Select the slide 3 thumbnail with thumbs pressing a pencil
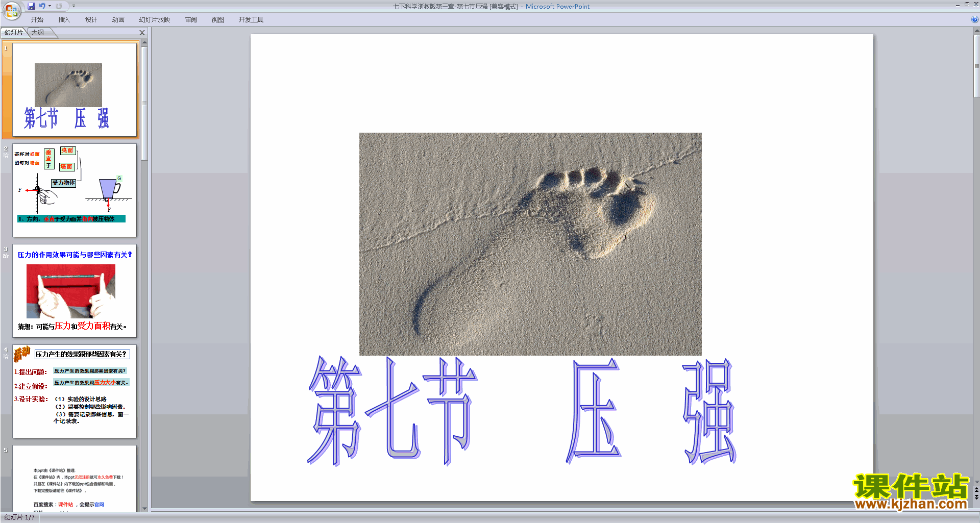 click(x=75, y=290)
